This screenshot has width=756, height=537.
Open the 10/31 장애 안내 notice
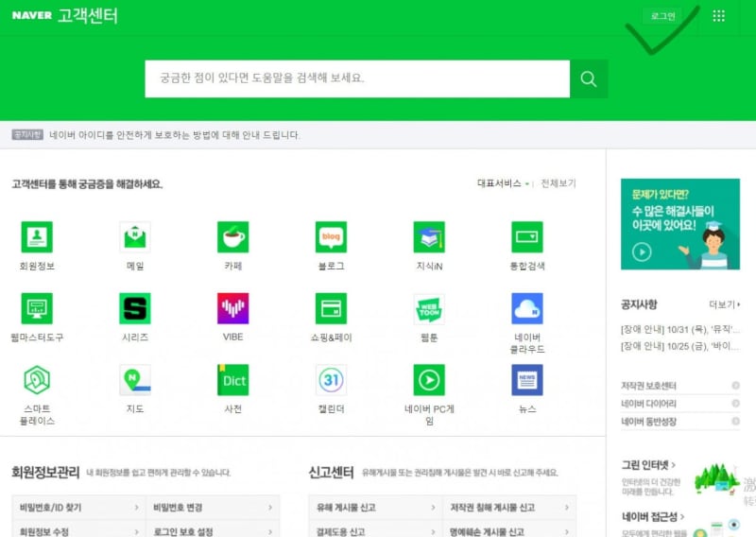(x=679, y=330)
